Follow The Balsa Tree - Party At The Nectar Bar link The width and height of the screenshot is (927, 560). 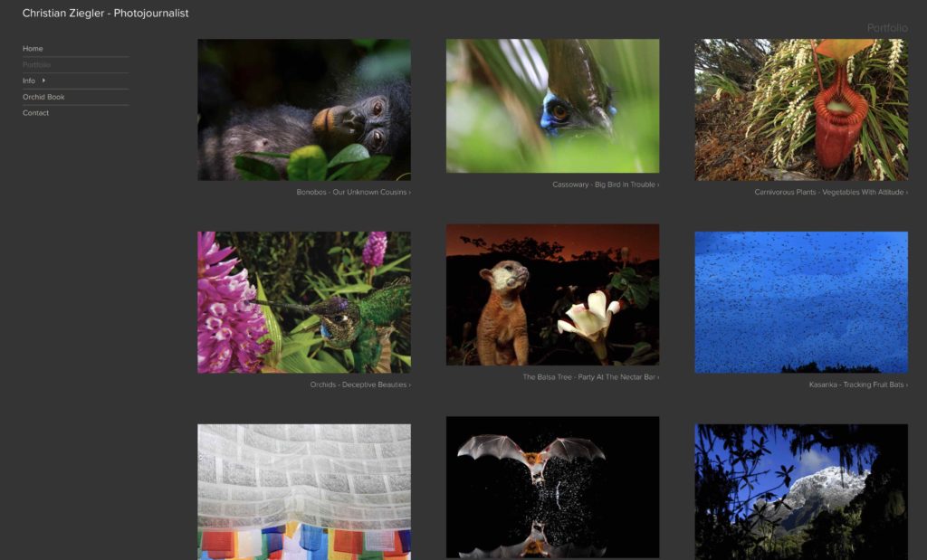(x=590, y=377)
